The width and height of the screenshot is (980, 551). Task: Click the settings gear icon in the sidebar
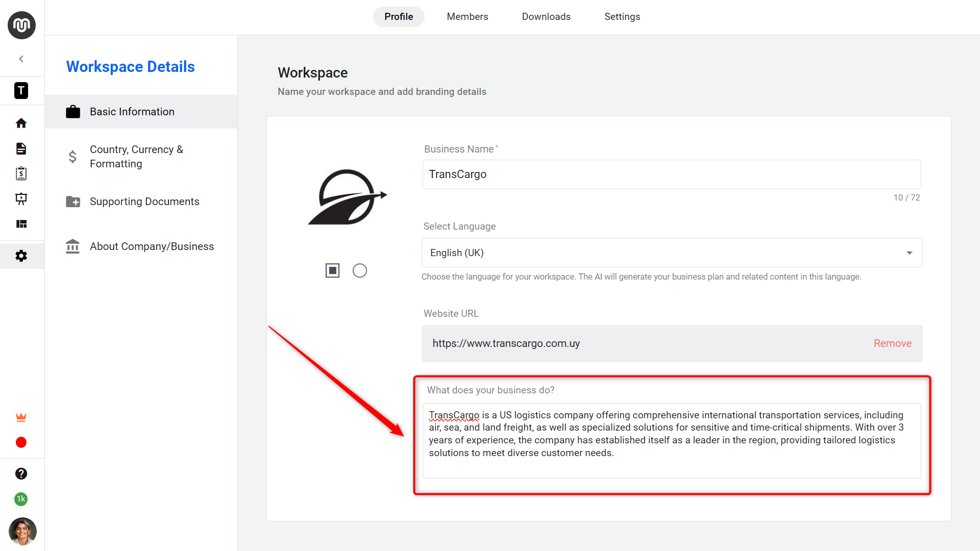21,256
